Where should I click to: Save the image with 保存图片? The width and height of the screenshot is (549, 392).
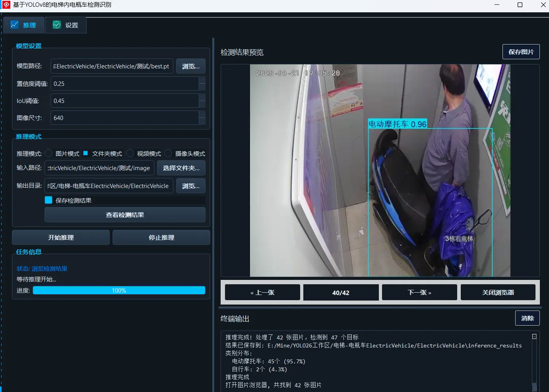click(521, 52)
